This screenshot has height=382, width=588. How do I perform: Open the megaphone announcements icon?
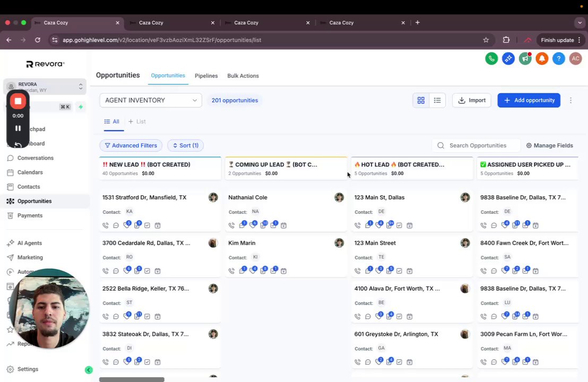click(525, 58)
